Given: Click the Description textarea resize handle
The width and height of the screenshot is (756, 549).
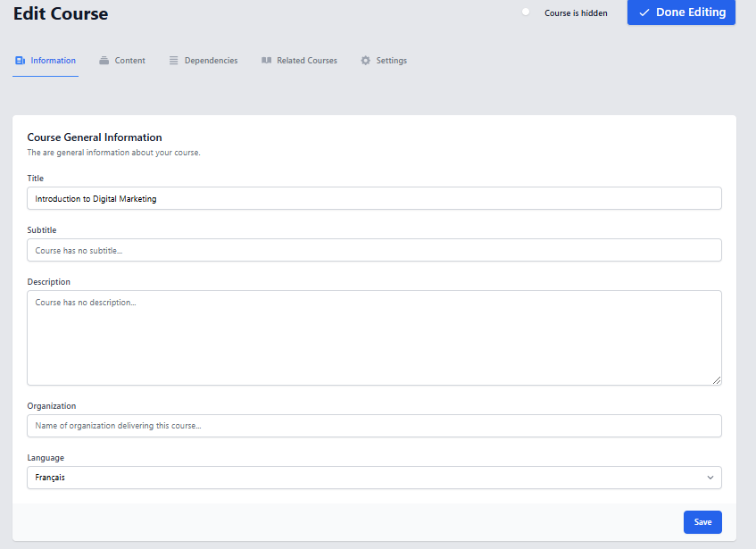Looking at the screenshot, I should coord(717,380).
